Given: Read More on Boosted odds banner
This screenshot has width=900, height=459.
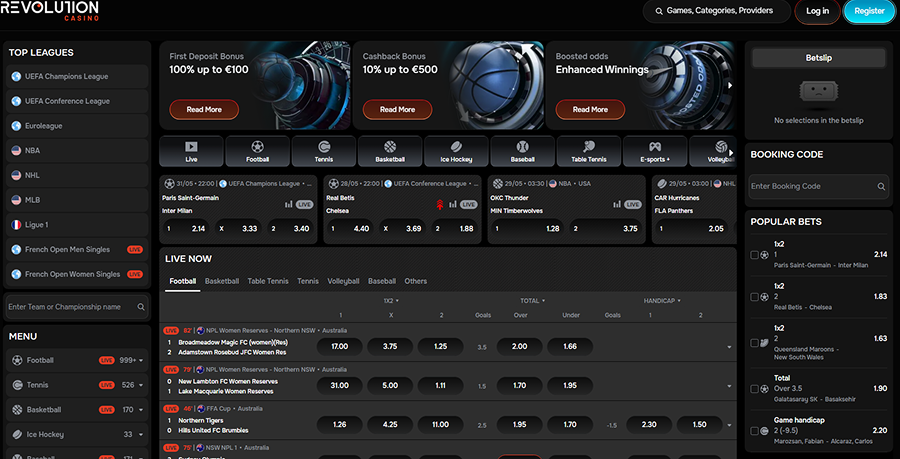Looking at the screenshot, I should pyautogui.click(x=590, y=110).
